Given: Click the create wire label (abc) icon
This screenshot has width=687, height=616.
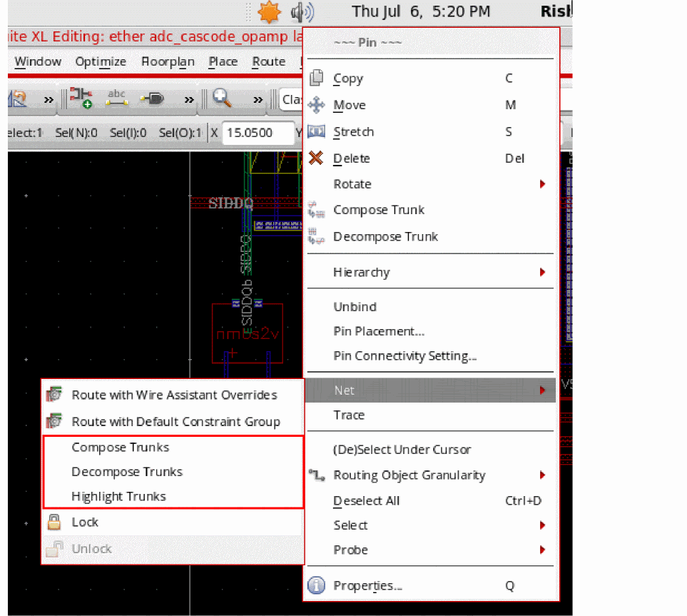Looking at the screenshot, I should pyautogui.click(x=116, y=99).
